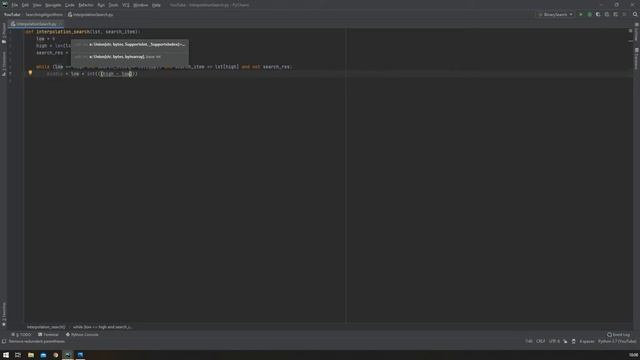Open File Explorer from the taskbar
Viewport: 640px width, 360px height.
click(x=31, y=355)
